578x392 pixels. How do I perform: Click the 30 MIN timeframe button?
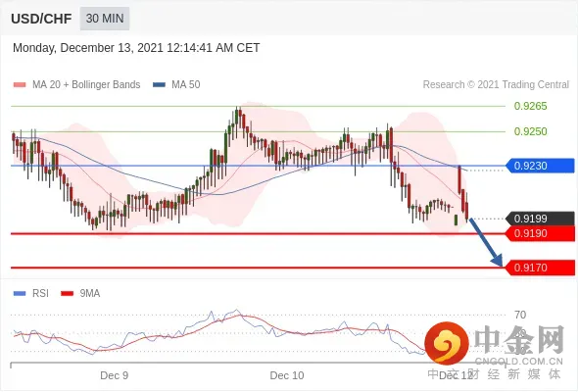point(105,19)
